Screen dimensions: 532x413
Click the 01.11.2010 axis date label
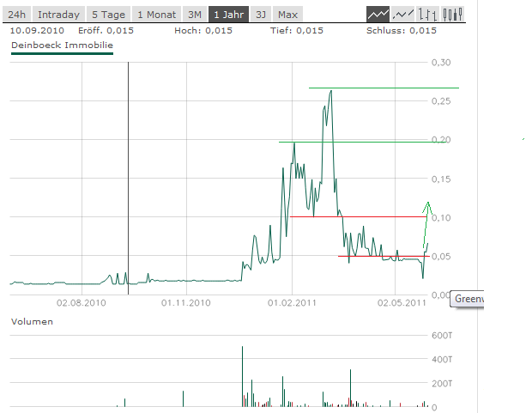(x=186, y=302)
